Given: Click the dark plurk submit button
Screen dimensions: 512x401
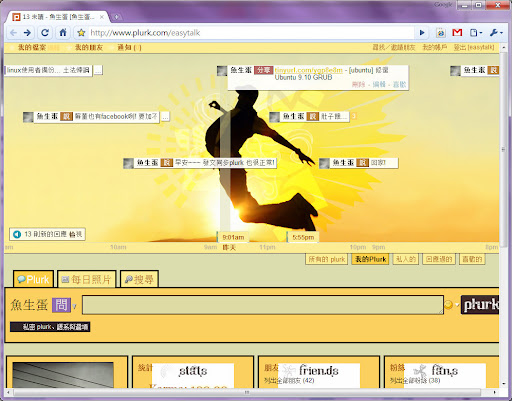Looking at the screenshot, I should [480, 305].
